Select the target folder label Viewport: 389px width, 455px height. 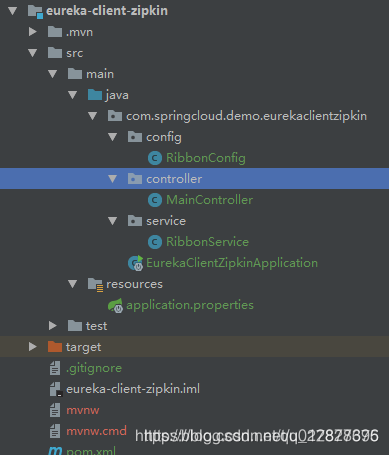(x=83, y=347)
